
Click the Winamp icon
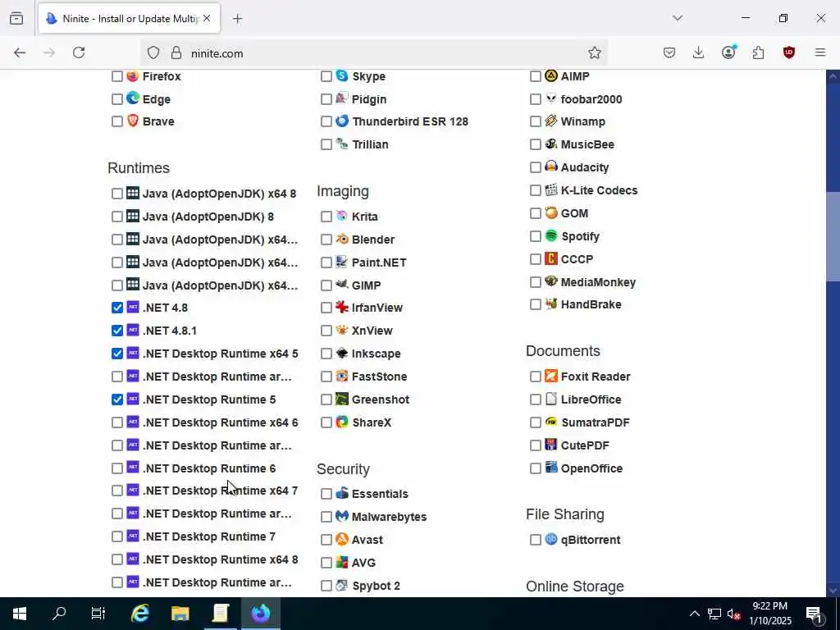(550, 121)
